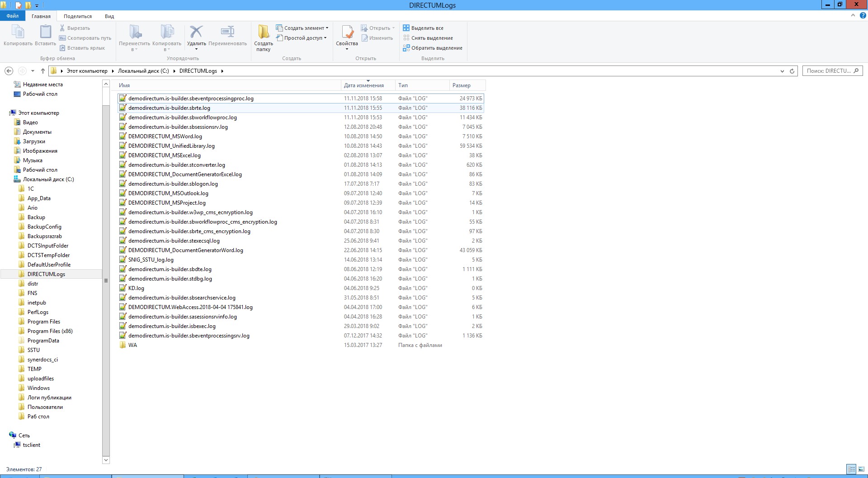This screenshot has width=868, height=478.
Task: Expand the address bar history dropdown
Action: pyautogui.click(x=782, y=71)
